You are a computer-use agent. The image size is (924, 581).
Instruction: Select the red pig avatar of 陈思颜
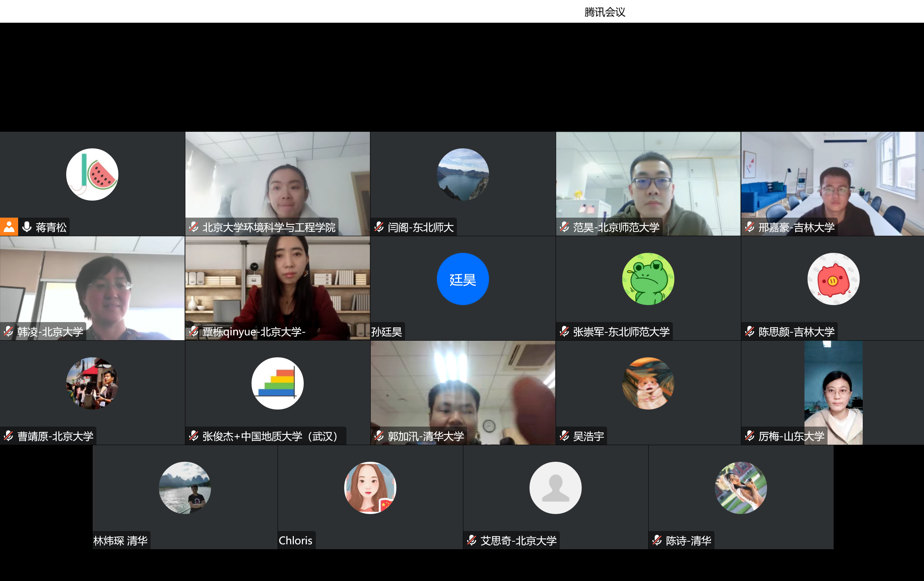[834, 279]
